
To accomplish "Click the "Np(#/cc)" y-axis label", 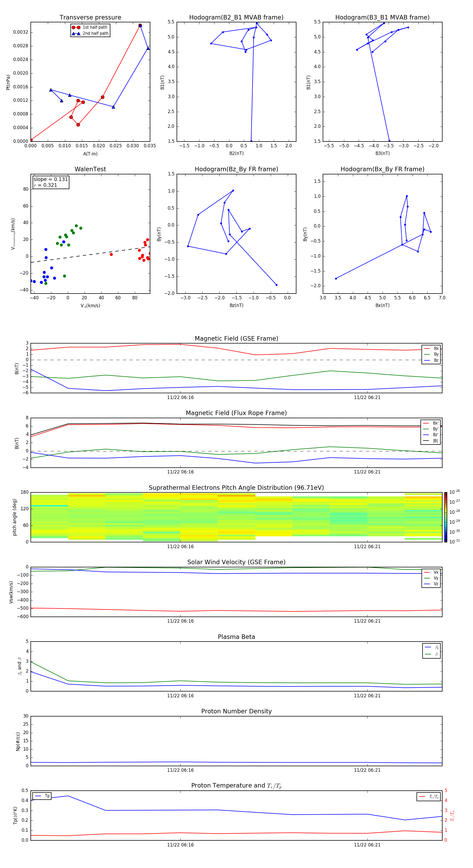I will tap(18, 741).
